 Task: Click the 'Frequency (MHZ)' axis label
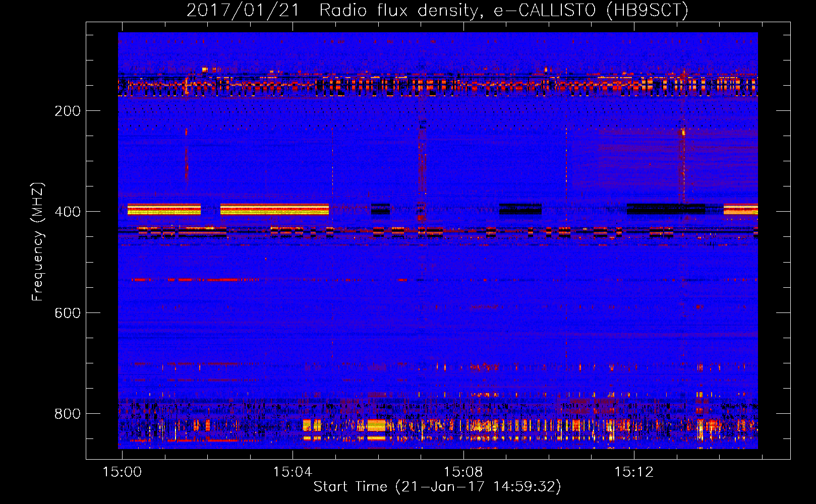click(x=38, y=242)
